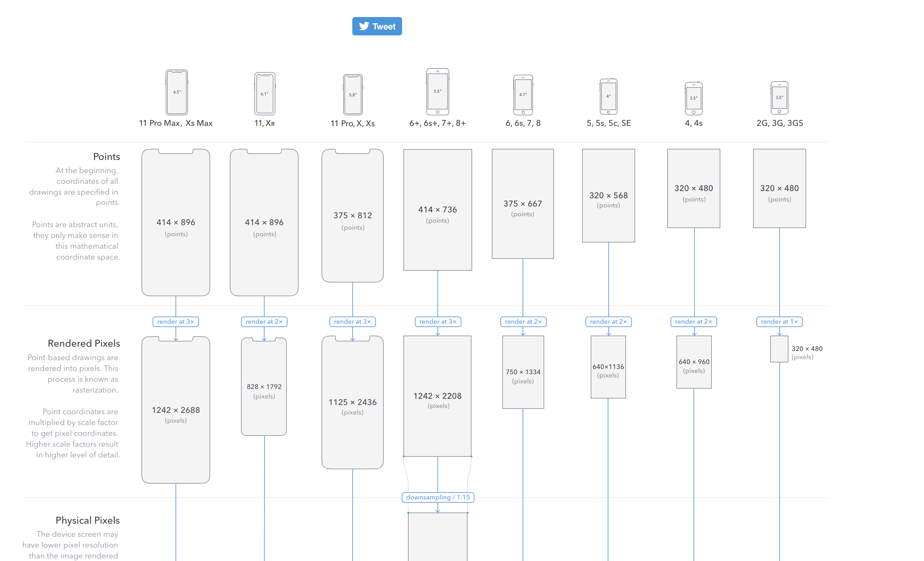Click the "11 Pro, X, Xs" label
The height and width of the screenshot is (561, 924).
(x=353, y=123)
